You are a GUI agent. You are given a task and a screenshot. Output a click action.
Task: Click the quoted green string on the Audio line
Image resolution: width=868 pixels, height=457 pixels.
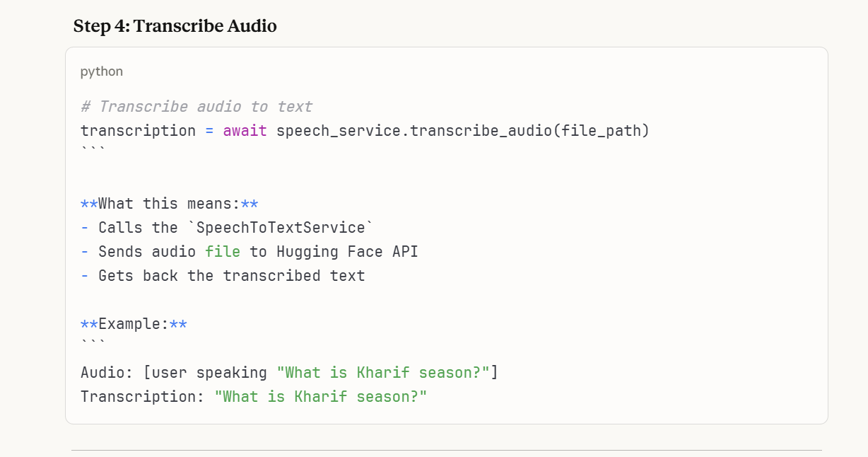click(383, 373)
